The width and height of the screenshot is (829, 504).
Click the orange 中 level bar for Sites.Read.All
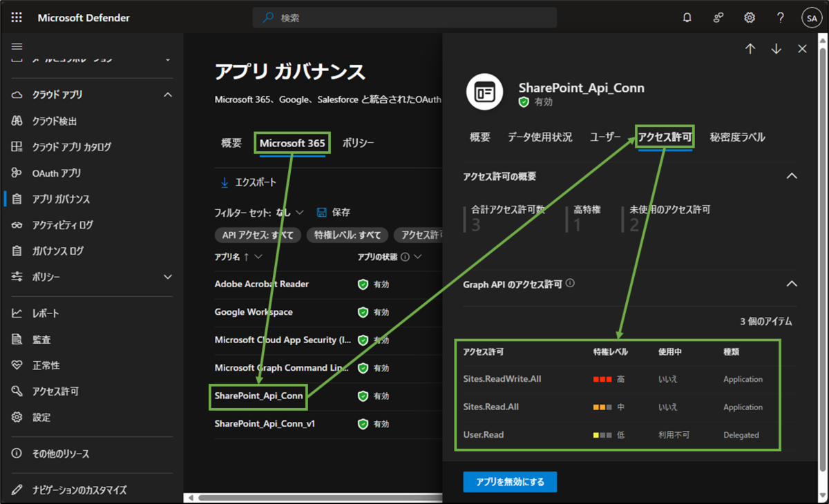click(602, 407)
